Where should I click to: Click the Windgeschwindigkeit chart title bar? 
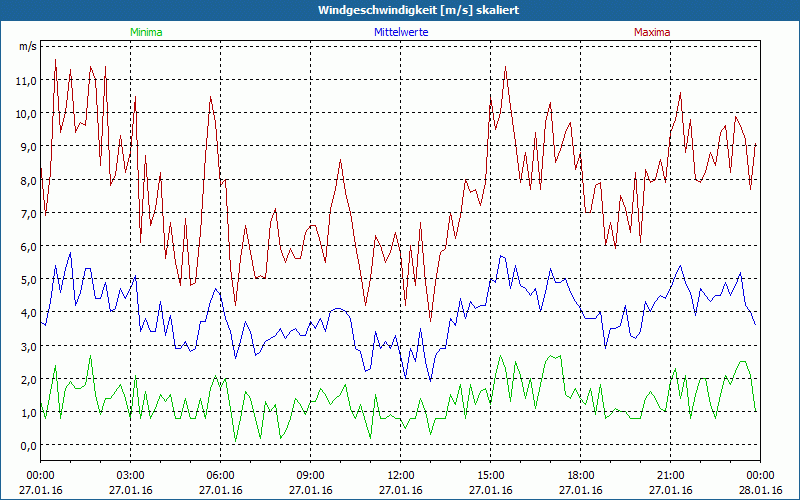400,10
